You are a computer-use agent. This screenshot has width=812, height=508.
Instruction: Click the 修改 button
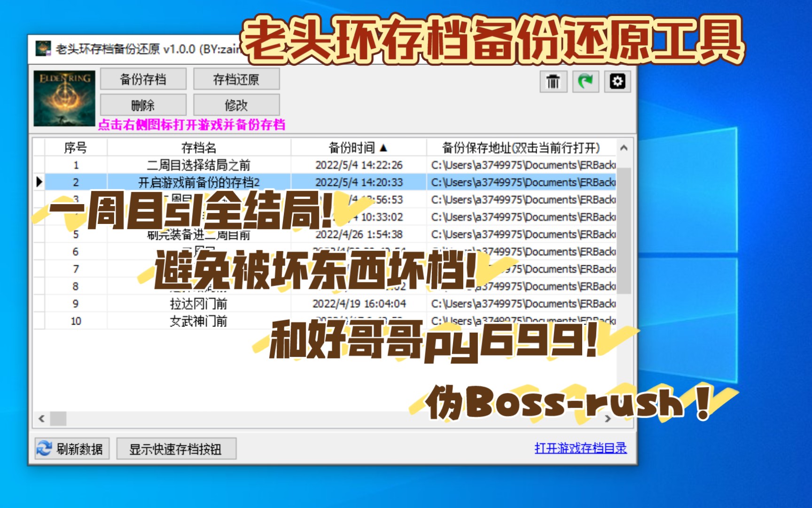coord(236,105)
